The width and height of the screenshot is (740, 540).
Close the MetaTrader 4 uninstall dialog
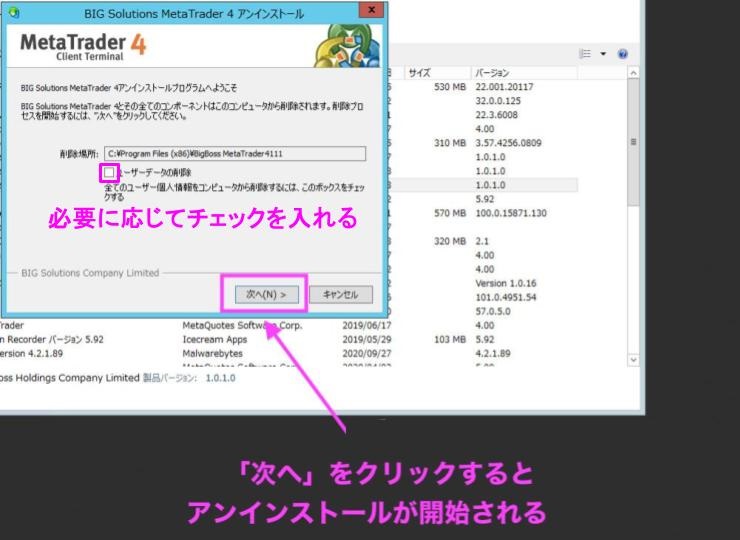(375, 11)
